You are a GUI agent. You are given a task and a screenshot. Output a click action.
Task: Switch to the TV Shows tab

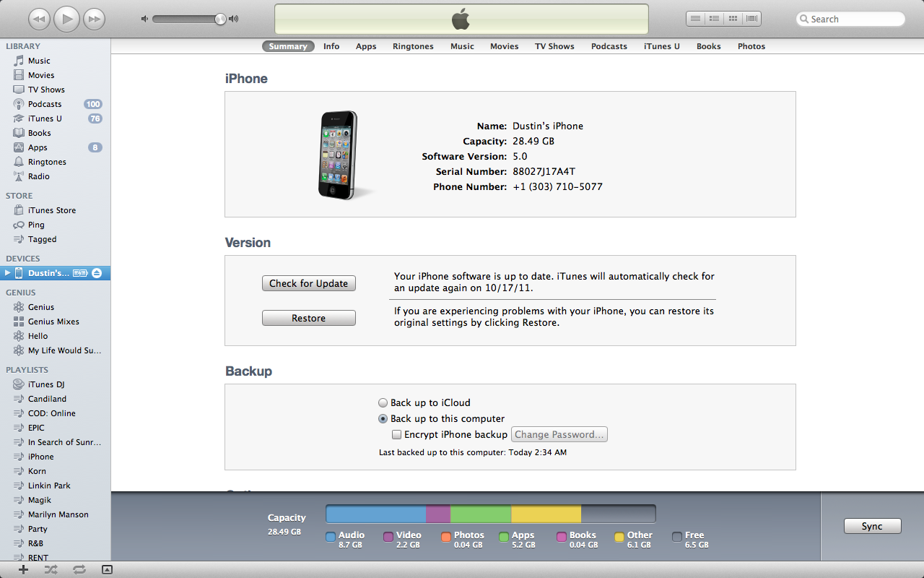tap(554, 46)
